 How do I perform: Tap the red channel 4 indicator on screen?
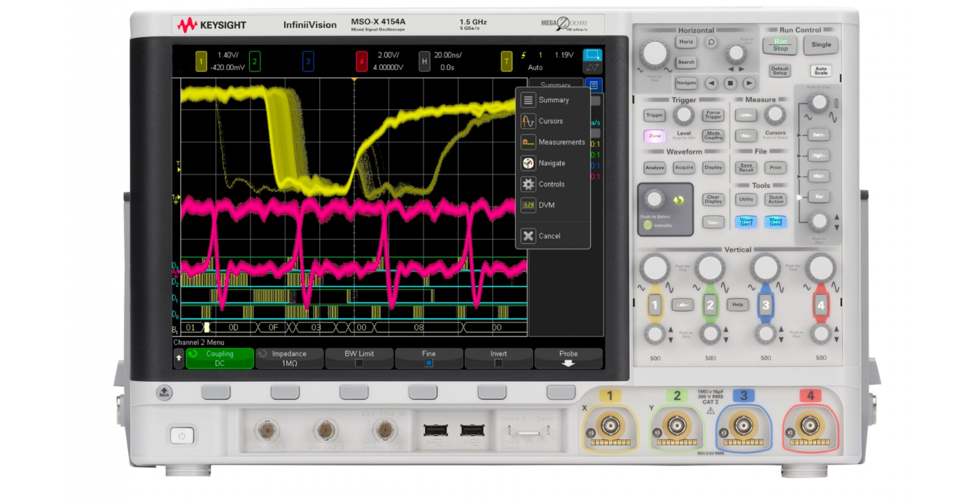pos(361,61)
